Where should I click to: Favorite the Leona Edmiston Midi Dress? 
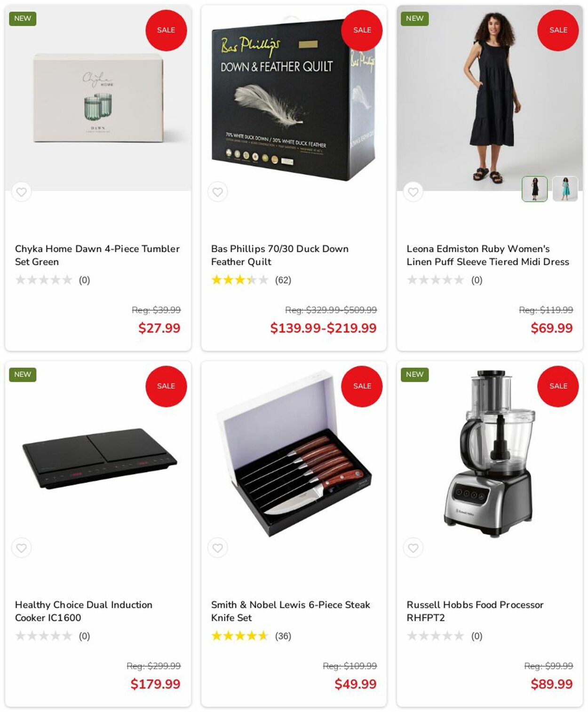coord(413,192)
